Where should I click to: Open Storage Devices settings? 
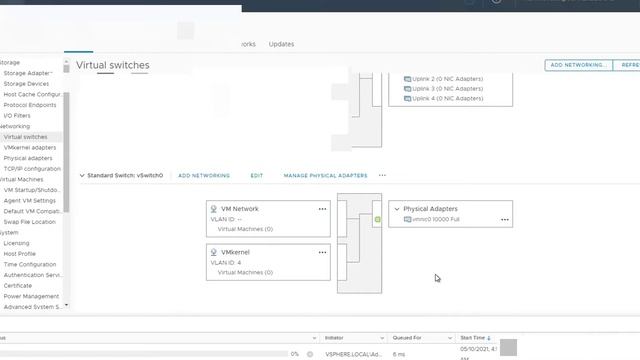[26, 84]
